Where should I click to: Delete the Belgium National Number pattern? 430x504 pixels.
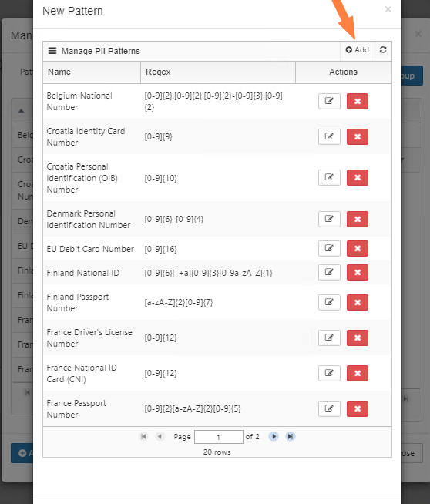pos(358,101)
